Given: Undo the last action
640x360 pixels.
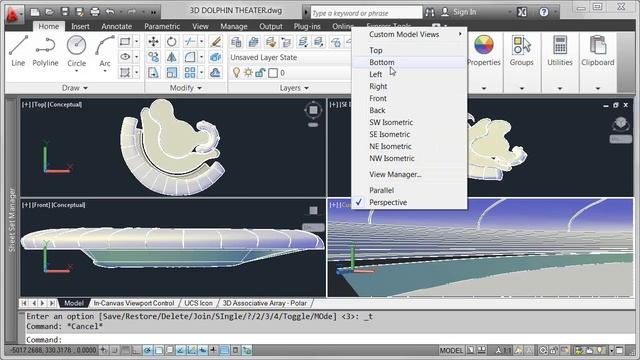Looking at the screenshot, I should [110, 12].
